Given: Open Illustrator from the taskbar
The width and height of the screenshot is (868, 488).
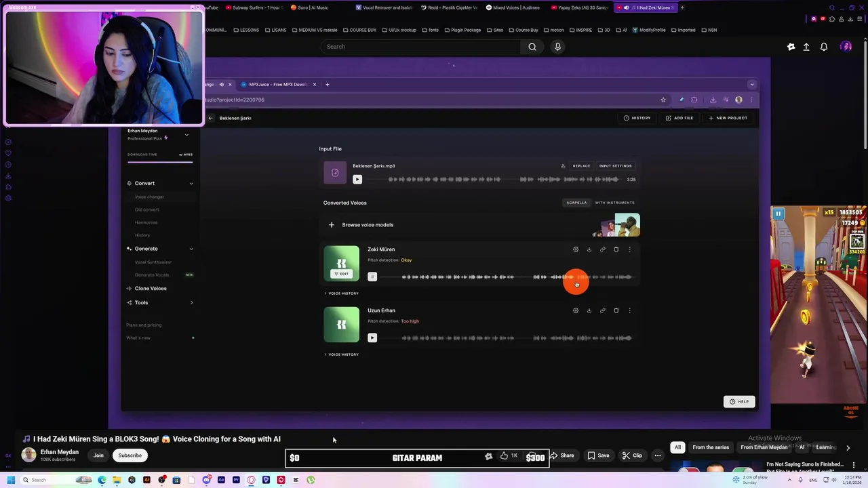Looking at the screenshot, I should [146, 480].
